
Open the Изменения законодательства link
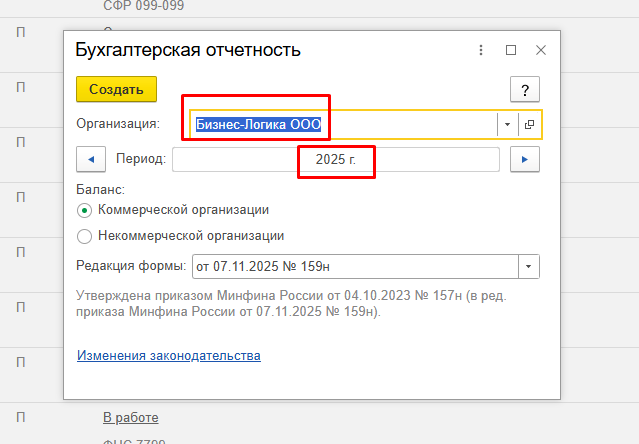pyautogui.click(x=169, y=355)
